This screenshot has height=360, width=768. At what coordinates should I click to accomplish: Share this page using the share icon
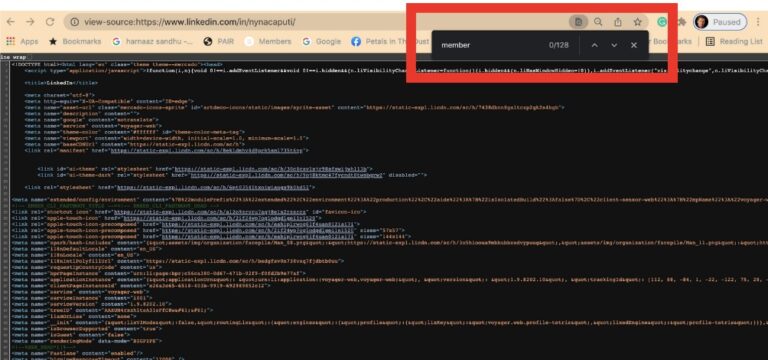coord(618,22)
